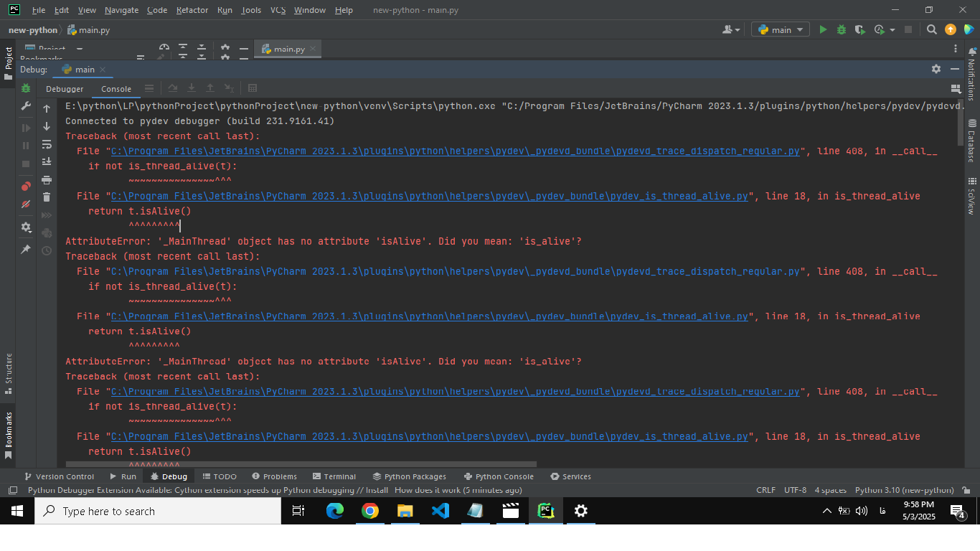
Task: Change the CRLF line separator setting
Action: click(765, 490)
